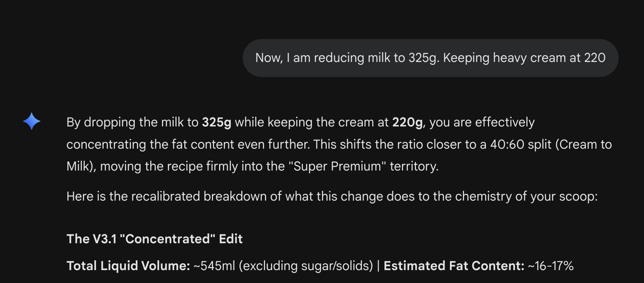Click the 'Total Liquid Volume:' bold label
The width and height of the screenshot is (644, 283).
pyautogui.click(x=128, y=266)
